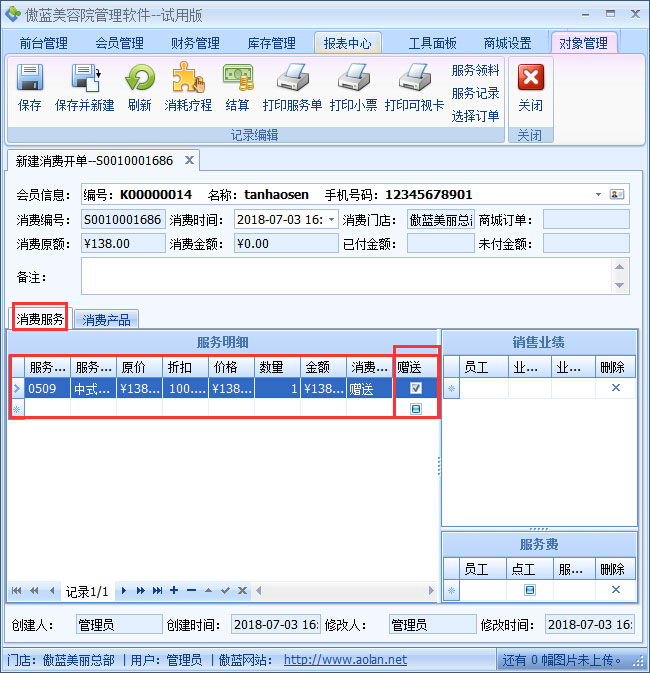Open 消耗疗程 puzzle icon
The height and width of the screenshot is (673, 650).
point(188,79)
